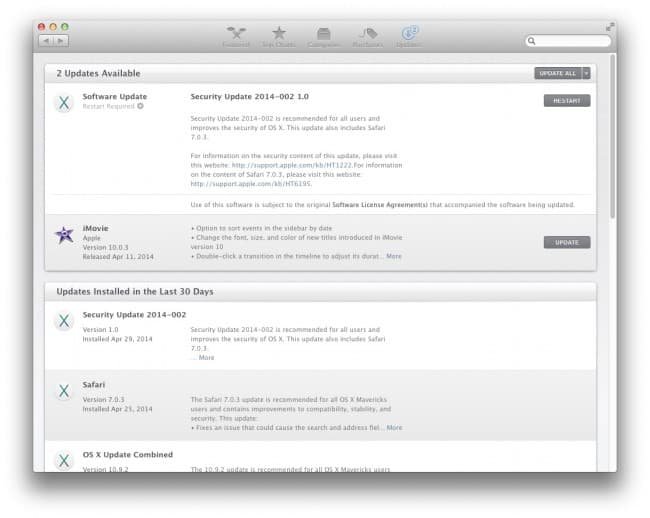Click the magnifier icon in the search field
The width and height of the screenshot is (650, 518).
coord(531,41)
